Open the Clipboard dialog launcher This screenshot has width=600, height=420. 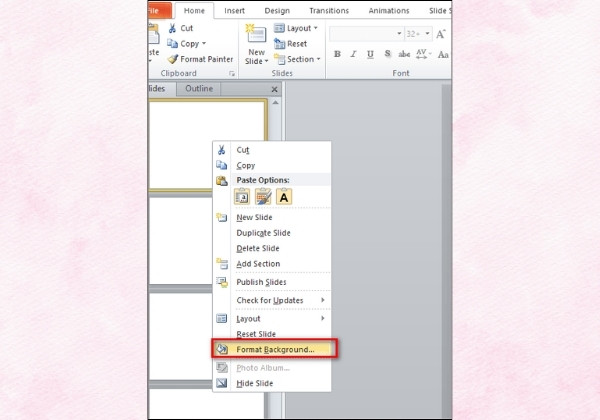click(x=232, y=73)
